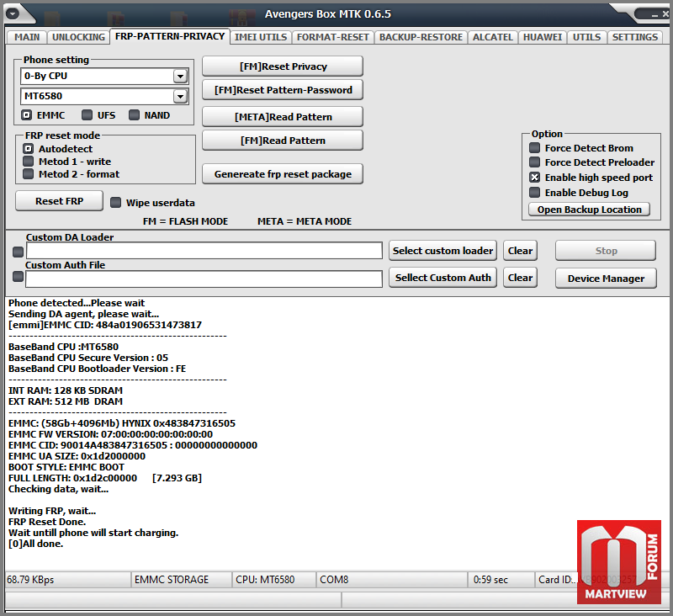673x616 pixels.
Task: Click the 'FULL LENGTH: 0x1d2c00000' log line
Action: point(104,478)
